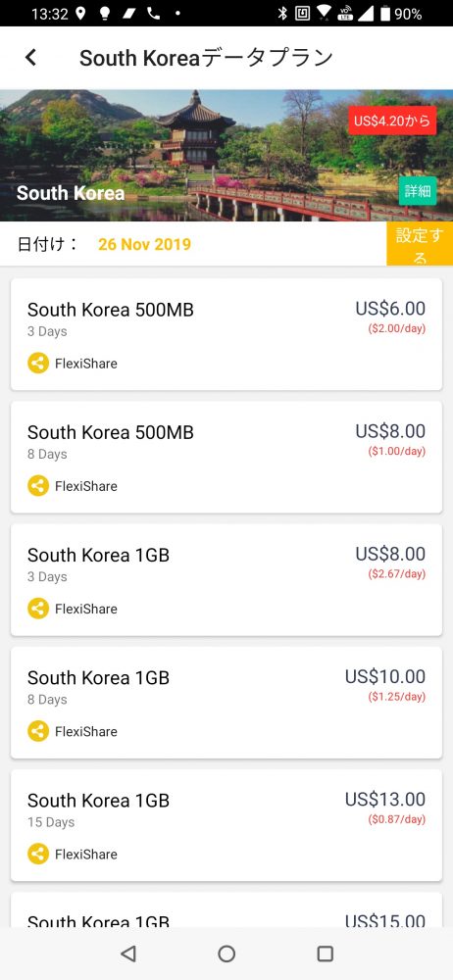Image resolution: width=453 pixels, height=980 pixels.
Task: Tap Android home circle button
Action: [226, 954]
